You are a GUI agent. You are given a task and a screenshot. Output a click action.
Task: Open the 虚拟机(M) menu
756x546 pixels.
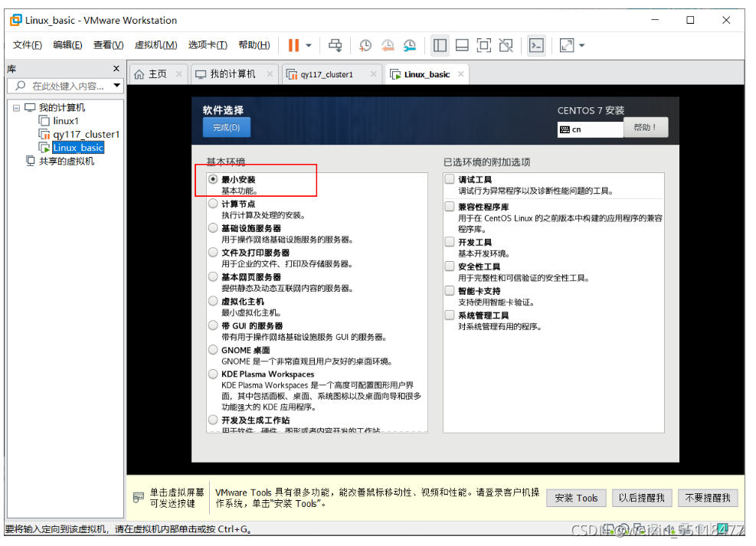click(x=155, y=45)
